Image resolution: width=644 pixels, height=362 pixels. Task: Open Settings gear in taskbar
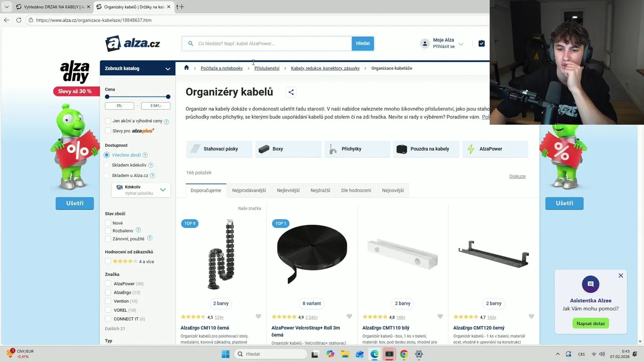[x=419, y=354]
